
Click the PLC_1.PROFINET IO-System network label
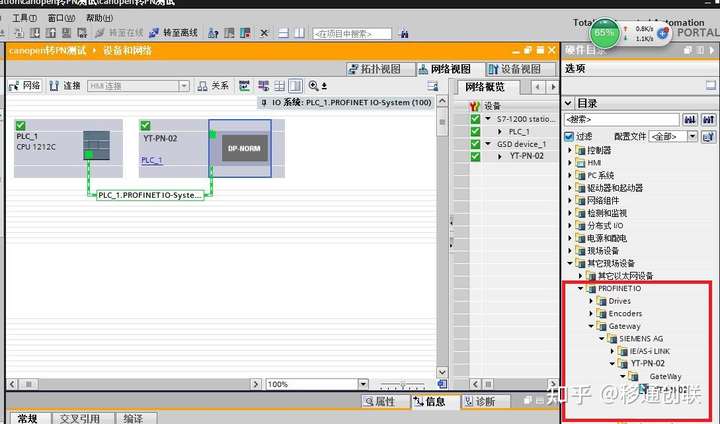(150, 195)
